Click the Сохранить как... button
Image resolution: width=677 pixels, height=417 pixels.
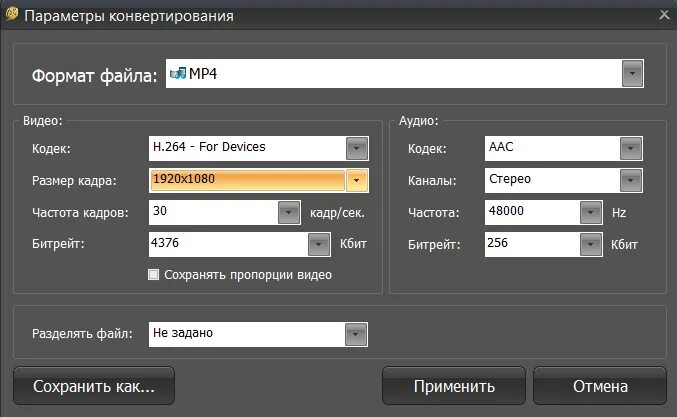click(x=94, y=386)
